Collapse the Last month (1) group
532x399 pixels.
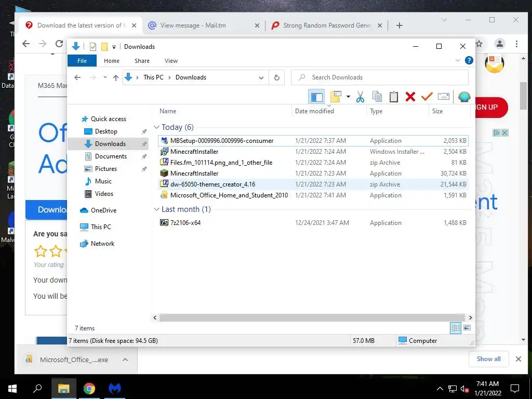[156, 209]
